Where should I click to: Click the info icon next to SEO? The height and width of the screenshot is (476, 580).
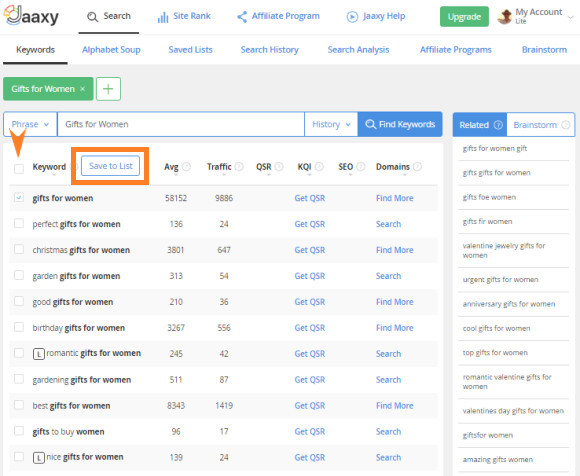pyautogui.click(x=361, y=166)
